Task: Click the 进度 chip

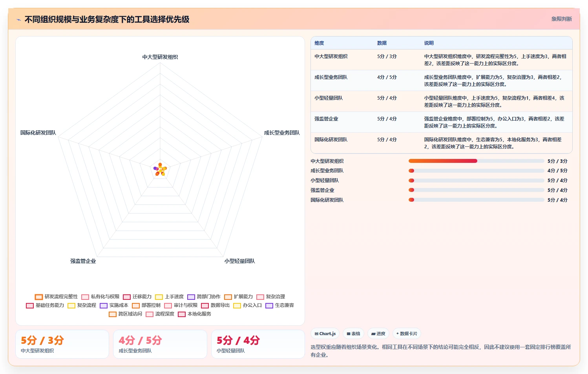Action: click(x=378, y=334)
